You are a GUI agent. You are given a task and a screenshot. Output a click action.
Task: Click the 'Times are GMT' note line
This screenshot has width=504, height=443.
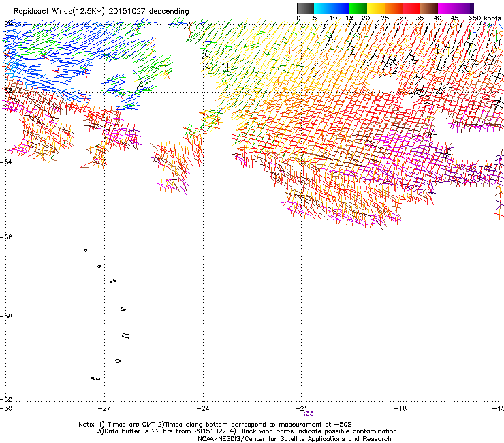(x=215, y=425)
